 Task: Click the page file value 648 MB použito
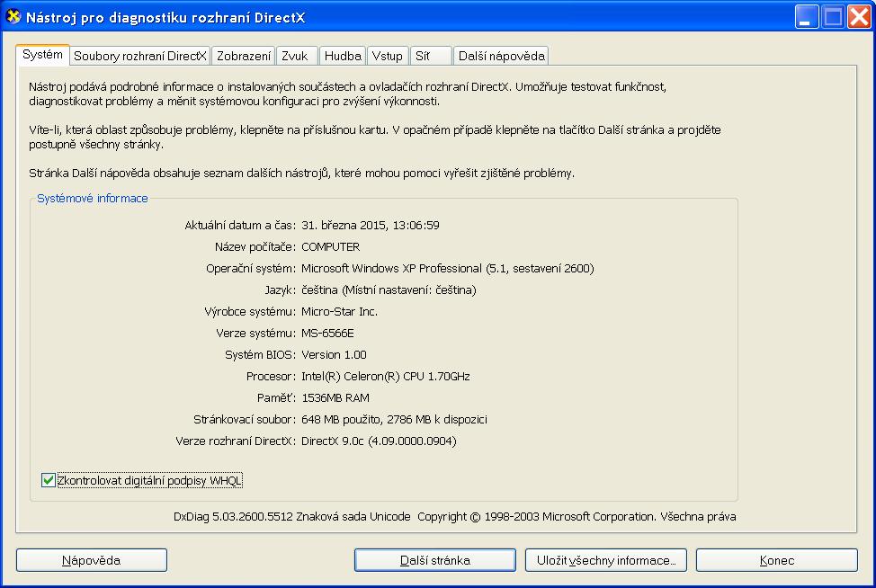(395, 419)
